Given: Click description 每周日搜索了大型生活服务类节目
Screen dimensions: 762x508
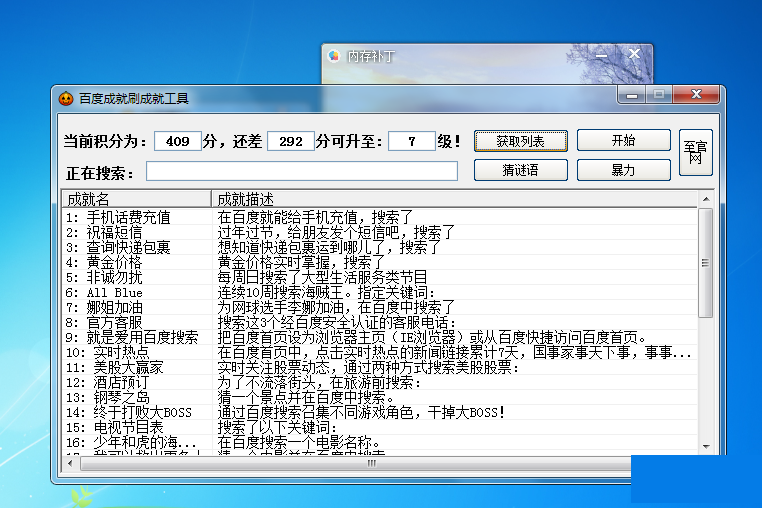Looking at the screenshot, I should pyautogui.click(x=322, y=278).
